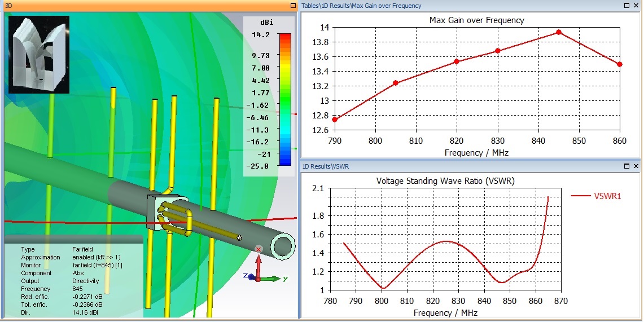Maximize the Max Gain over Frequency window

[x=627, y=6]
